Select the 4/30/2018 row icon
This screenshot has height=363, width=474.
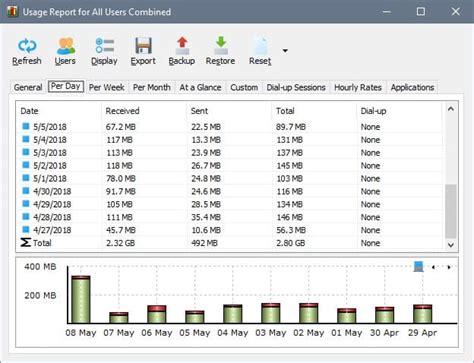coord(26,191)
